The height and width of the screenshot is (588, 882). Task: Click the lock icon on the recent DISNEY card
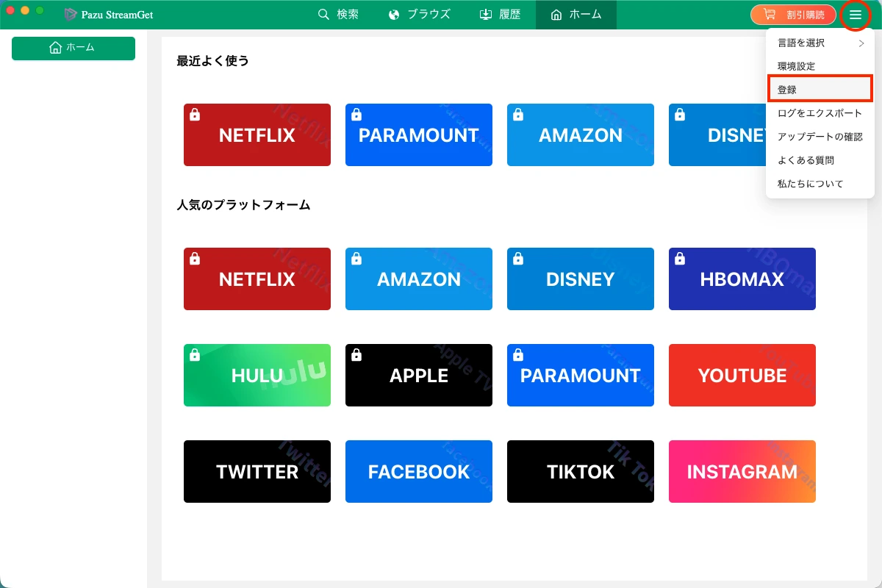[680, 115]
